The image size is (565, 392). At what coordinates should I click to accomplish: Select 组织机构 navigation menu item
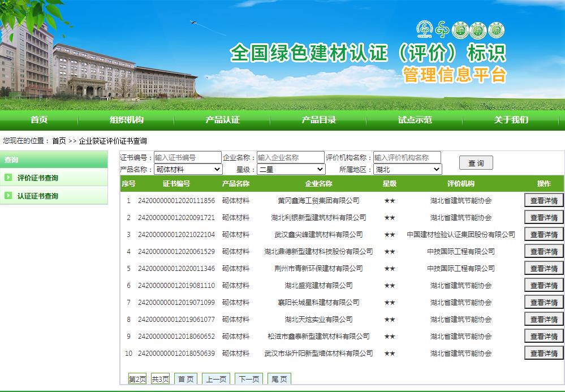(x=127, y=120)
